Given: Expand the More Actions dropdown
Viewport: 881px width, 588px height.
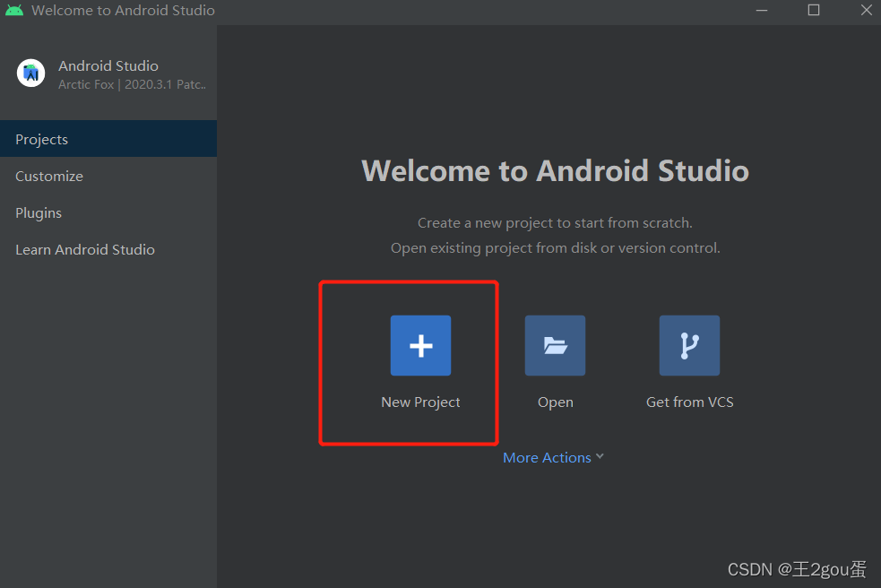Looking at the screenshot, I should click(x=554, y=458).
